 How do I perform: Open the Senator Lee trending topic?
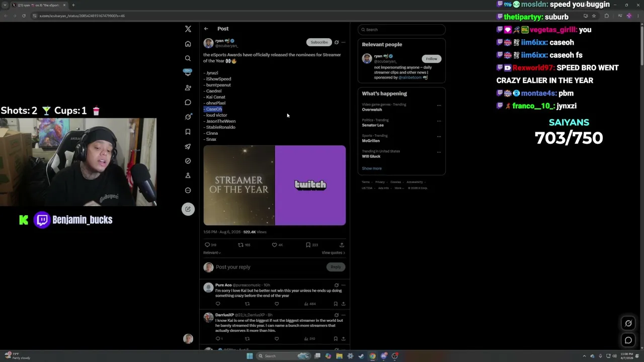click(373, 125)
